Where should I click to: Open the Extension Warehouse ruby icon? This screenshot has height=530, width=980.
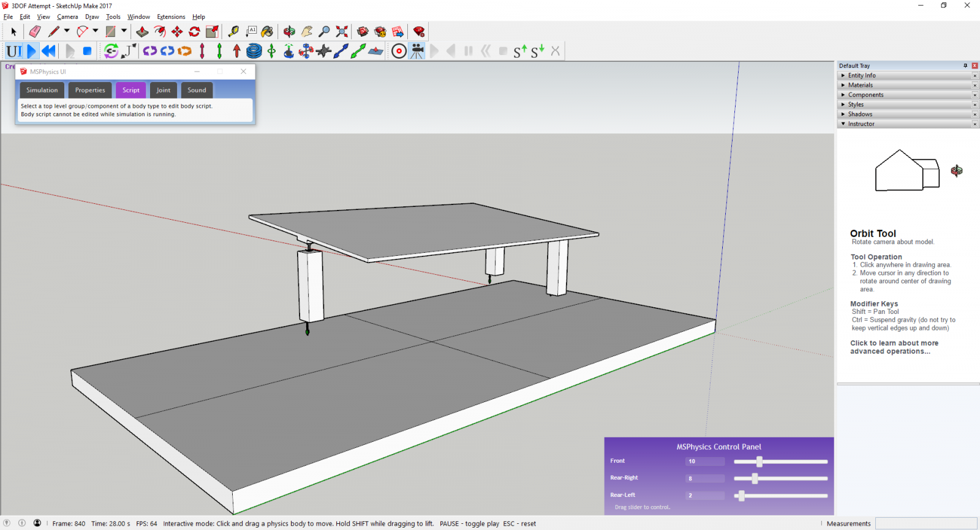419,32
